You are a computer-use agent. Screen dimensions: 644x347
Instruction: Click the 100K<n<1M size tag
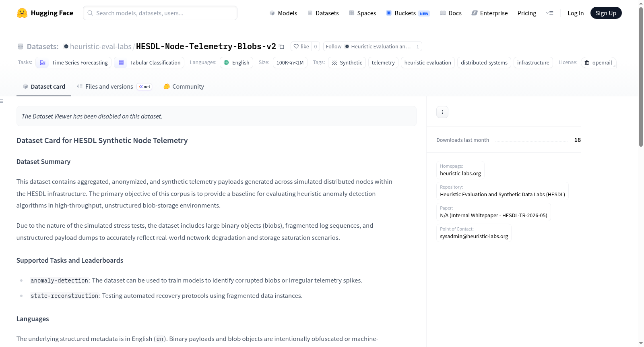coord(290,62)
